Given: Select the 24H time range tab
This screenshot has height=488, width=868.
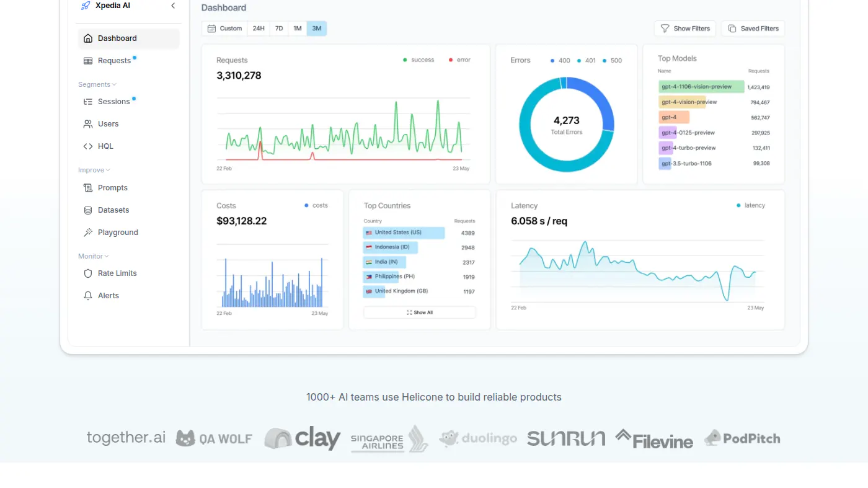Looking at the screenshot, I should [x=259, y=29].
